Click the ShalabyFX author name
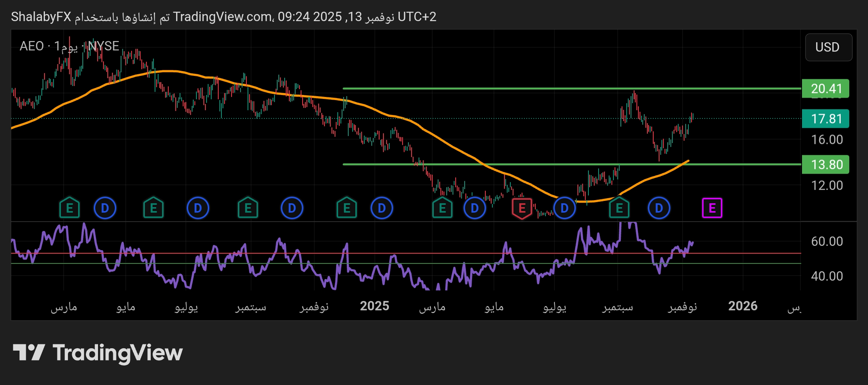Image resolution: width=868 pixels, height=385 pixels. pyautogui.click(x=41, y=17)
